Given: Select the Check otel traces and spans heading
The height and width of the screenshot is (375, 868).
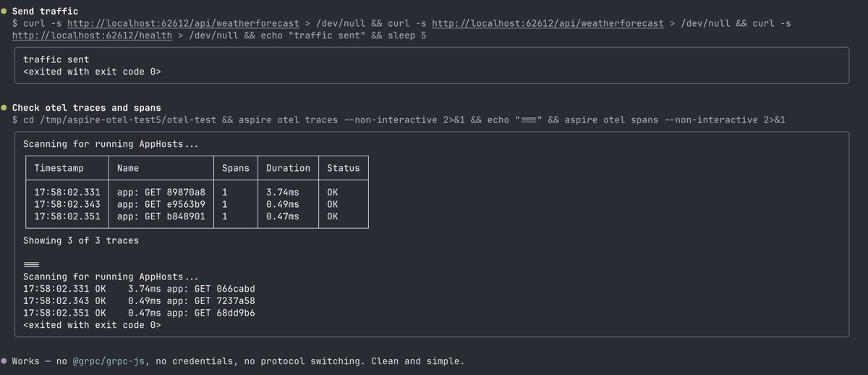Looking at the screenshot, I should (x=87, y=108).
